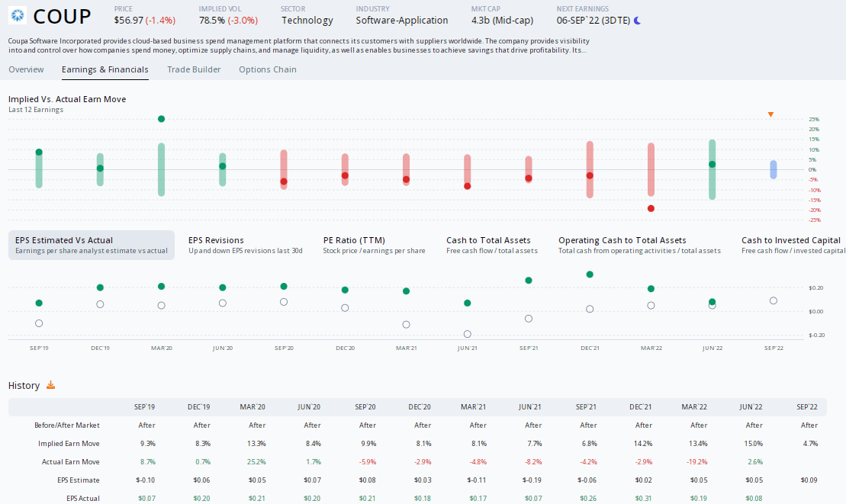Click the SEP'21 EPS actual green dot
Screen dimensions: 846x504
click(529, 281)
